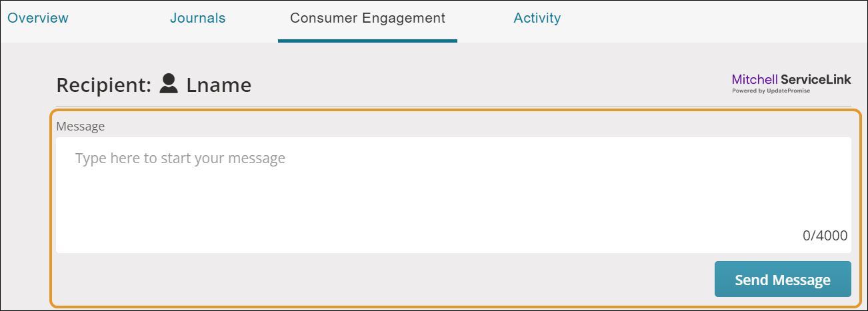Click the Send Message button
This screenshot has width=868, height=311.
pyautogui.click(x=783, y=279)
